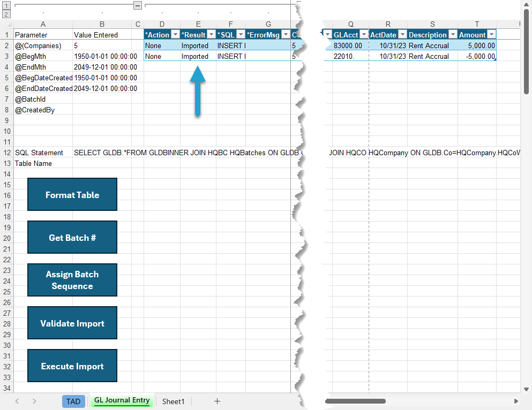Viewport: 532px width, 410px height.
Task: Collapse the column group with minus button
Action: (x=137, y=5)
